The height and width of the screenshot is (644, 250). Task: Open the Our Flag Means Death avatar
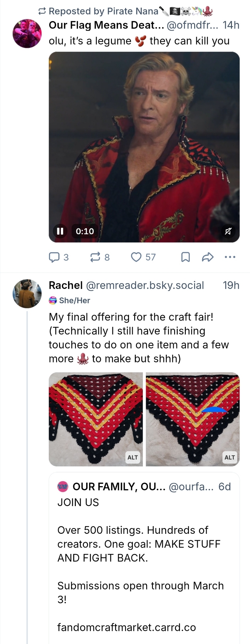27,34
